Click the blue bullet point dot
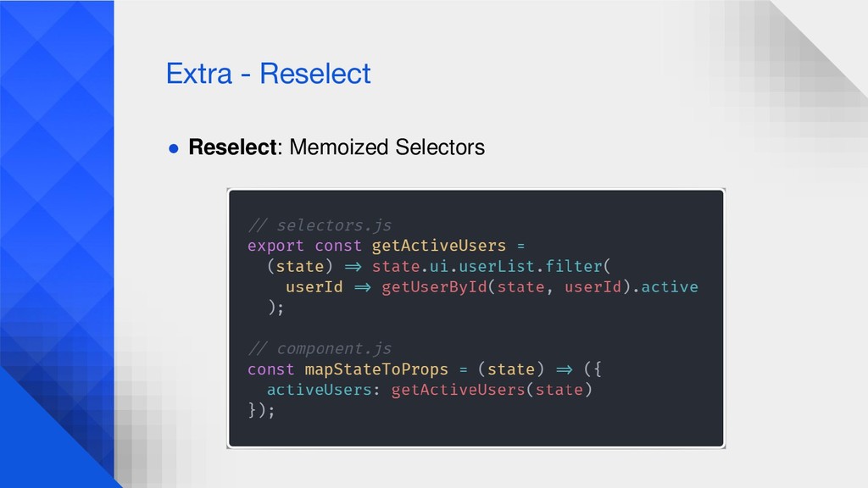 pyautogui.click(x=173, y=148)
